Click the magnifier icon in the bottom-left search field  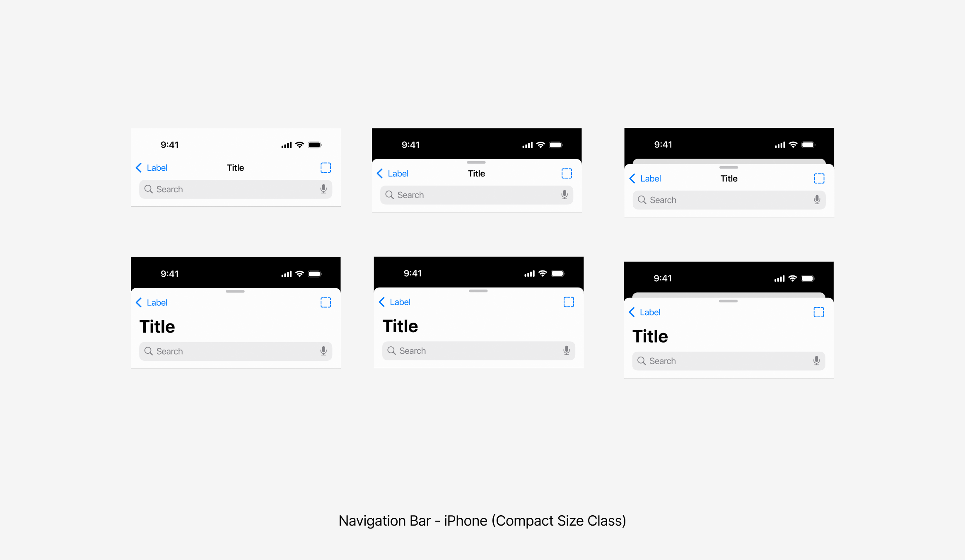[x=148, y=351]
